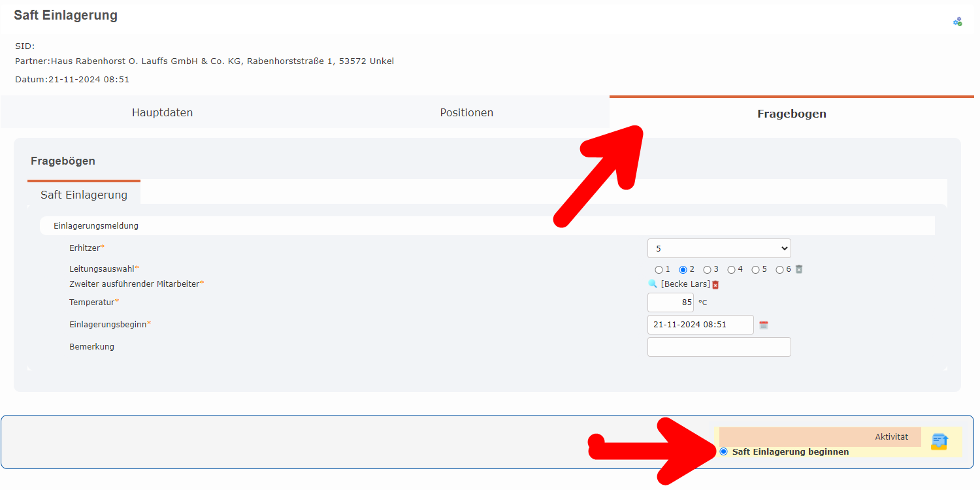
Task: Select Leitungsauswahl option 4
Action: pyautogui.click(x=731, y=270)
